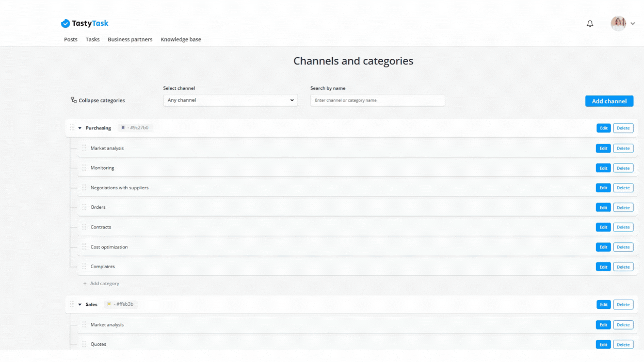Image resolution: width=644 pixels, height=362 pixels.
Task: Edit the Orders category
Action: pos(603,208)
